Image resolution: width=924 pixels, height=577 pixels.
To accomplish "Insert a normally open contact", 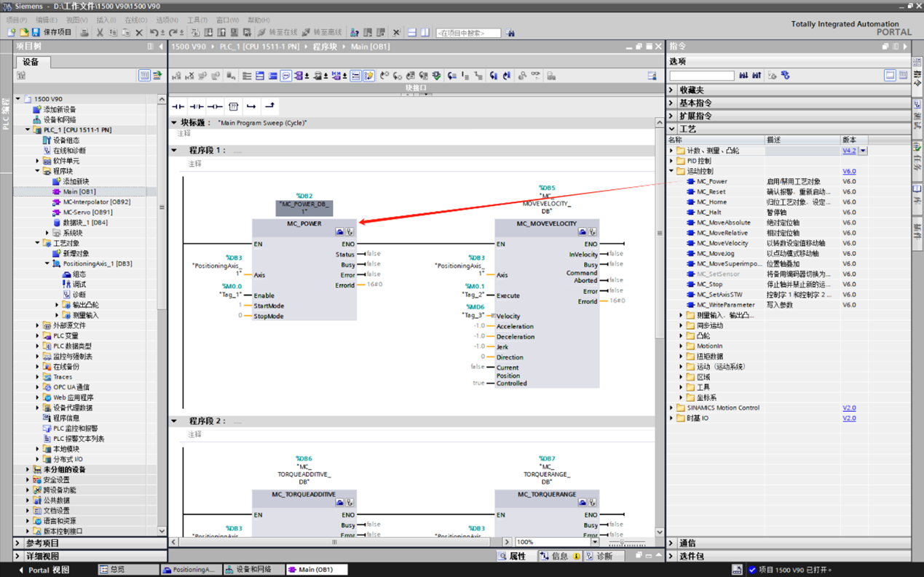I will tap(178, 106).
